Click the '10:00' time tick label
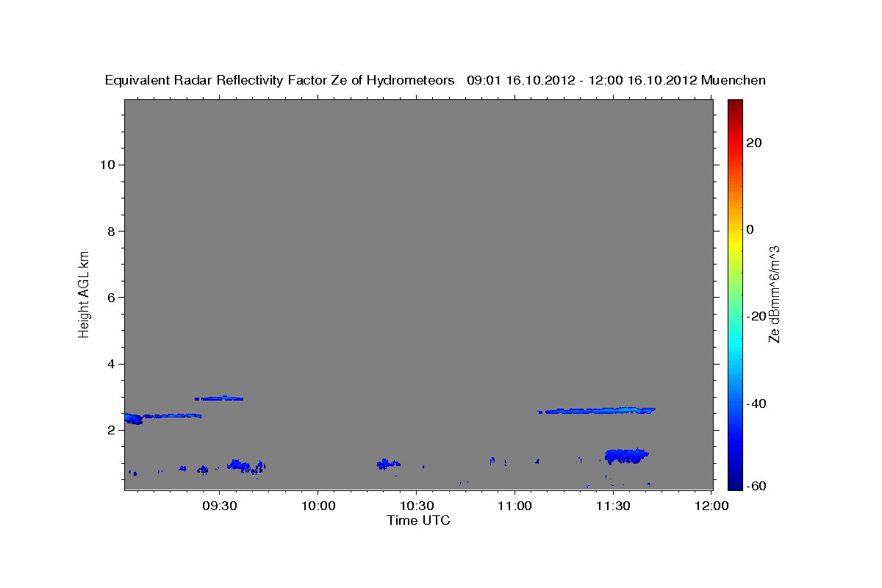 pos(318,506)
